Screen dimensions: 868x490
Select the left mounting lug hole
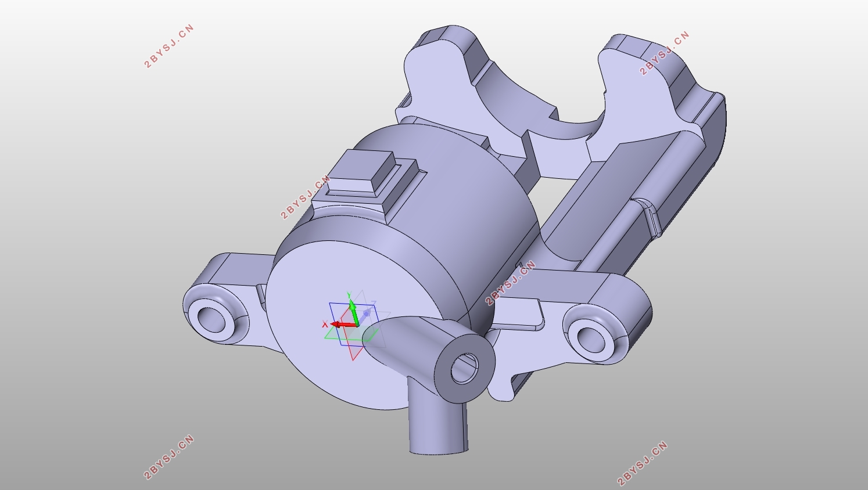210,318
